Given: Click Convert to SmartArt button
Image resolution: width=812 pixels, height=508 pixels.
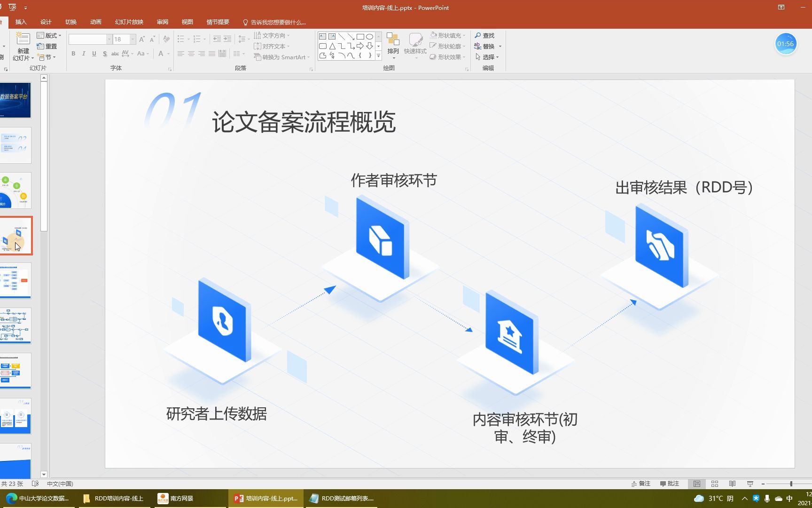Looking at the screenshot, I should (281, 57).
